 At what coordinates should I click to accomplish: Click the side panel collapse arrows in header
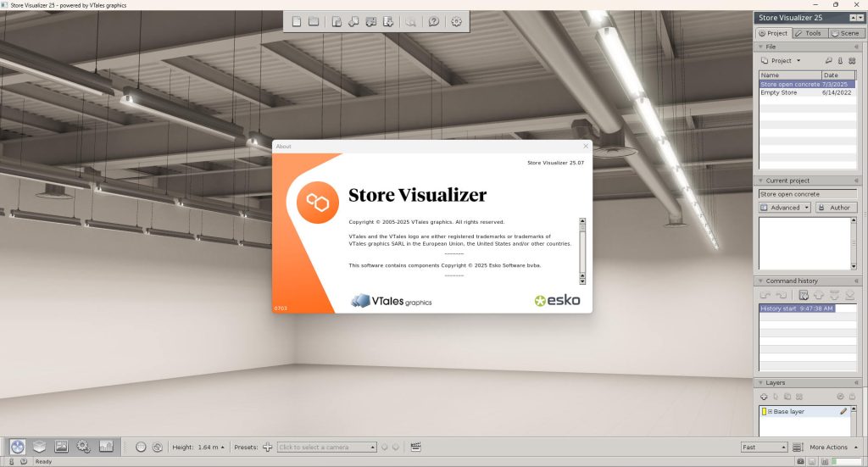coord(856,18)
